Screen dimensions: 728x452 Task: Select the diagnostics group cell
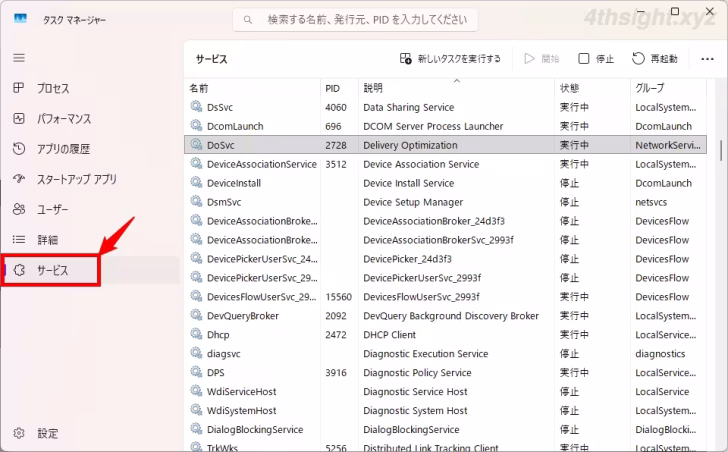pyautogui.click(x=660, y=354)
